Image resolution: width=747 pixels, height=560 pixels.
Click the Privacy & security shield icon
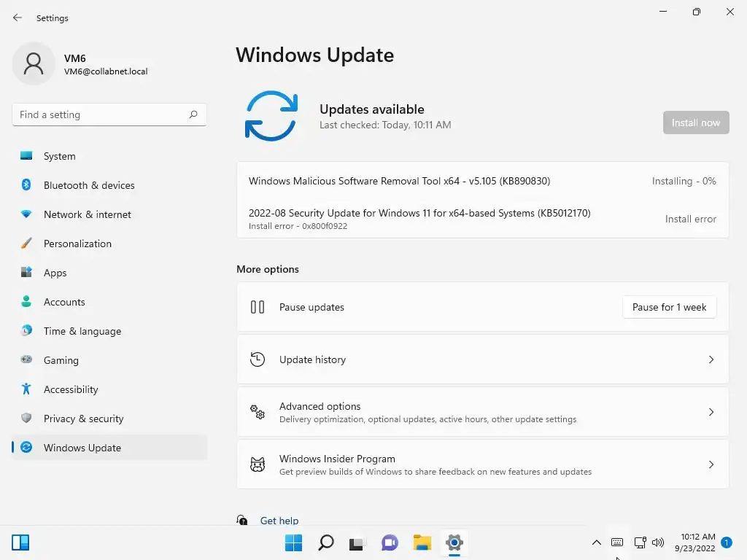click(x=26, y=418)
